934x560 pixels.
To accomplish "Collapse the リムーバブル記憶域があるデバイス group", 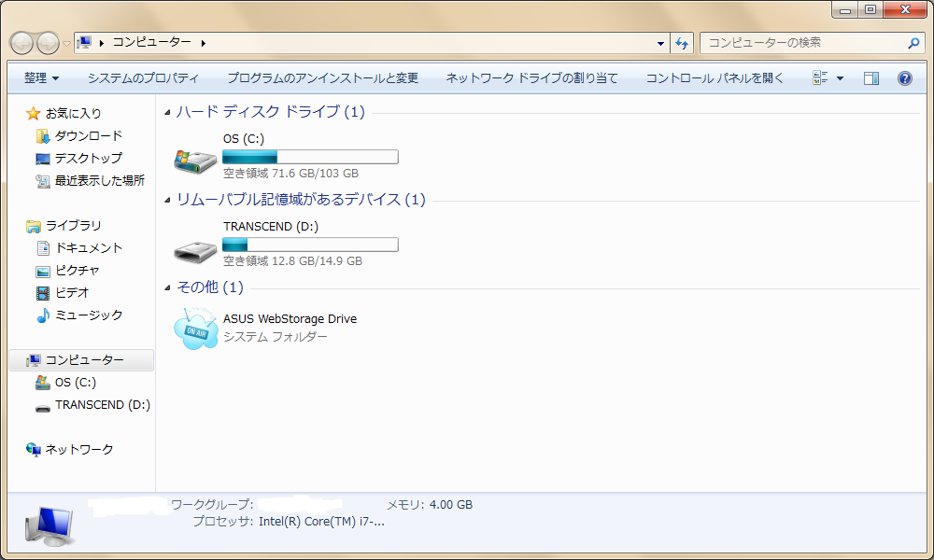I will (x=167, y=201).
